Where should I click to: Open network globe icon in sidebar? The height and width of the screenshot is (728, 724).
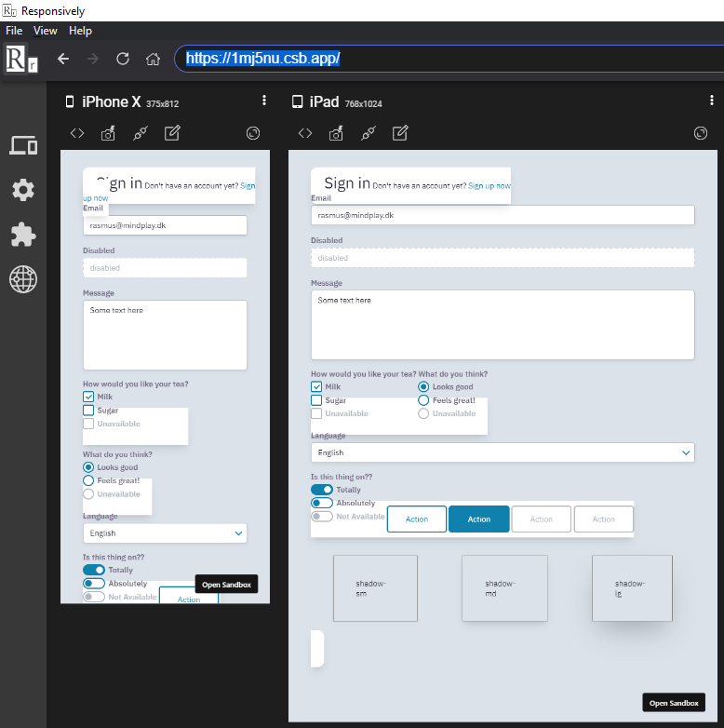(x=23, y=279)
